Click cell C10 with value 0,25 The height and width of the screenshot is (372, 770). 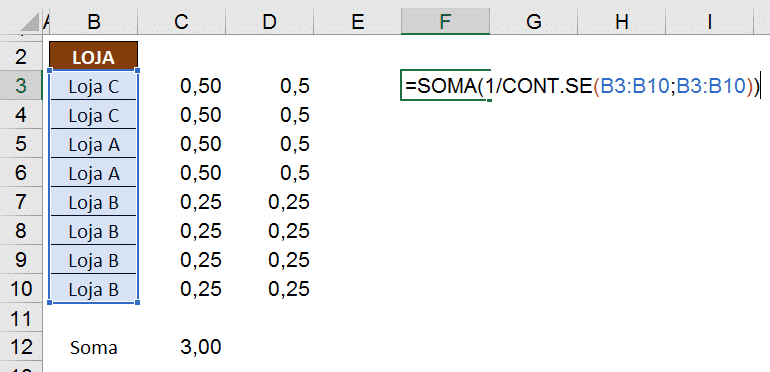182,289
